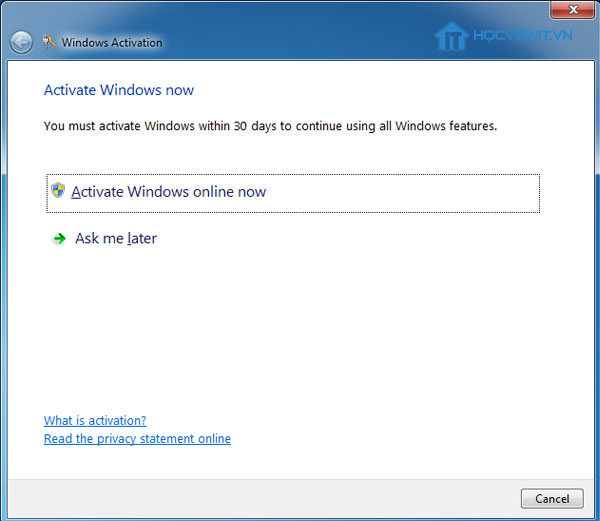This screenshot has height=521, width=600.
Task: Open the What is activation? link
Action: 95,420
